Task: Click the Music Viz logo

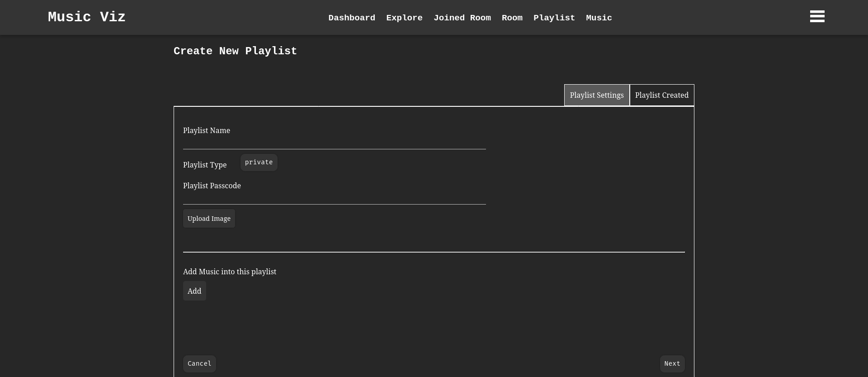Action: 87,17
